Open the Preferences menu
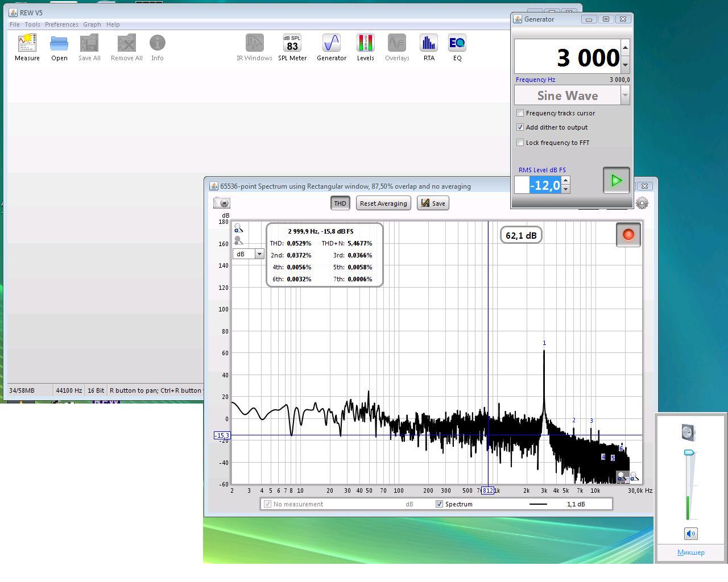 61,24
